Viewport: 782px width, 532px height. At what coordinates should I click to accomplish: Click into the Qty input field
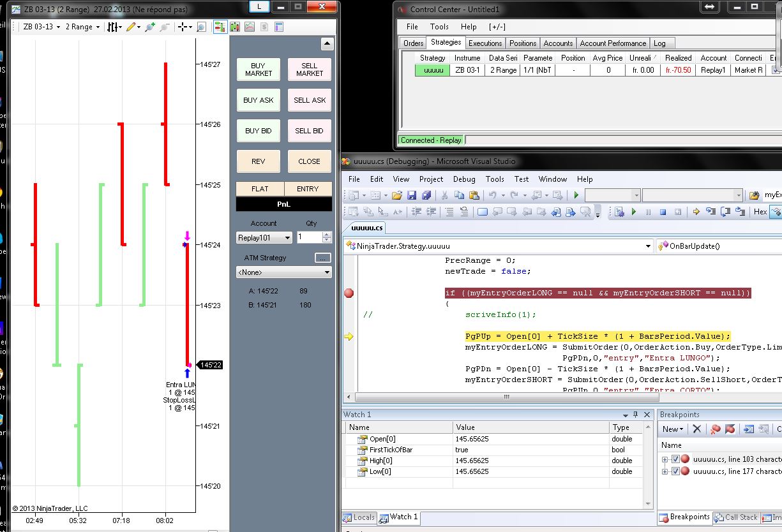[310, 237]
